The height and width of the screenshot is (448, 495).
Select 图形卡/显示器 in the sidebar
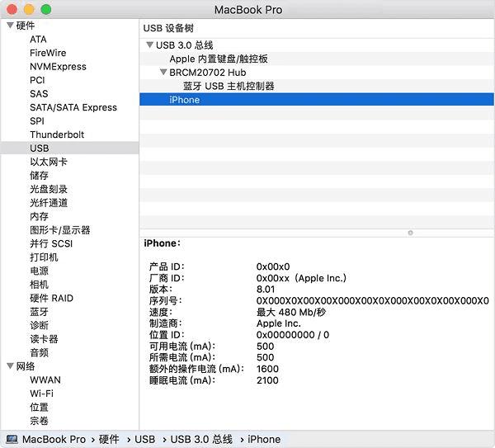[x=60, y=230]
